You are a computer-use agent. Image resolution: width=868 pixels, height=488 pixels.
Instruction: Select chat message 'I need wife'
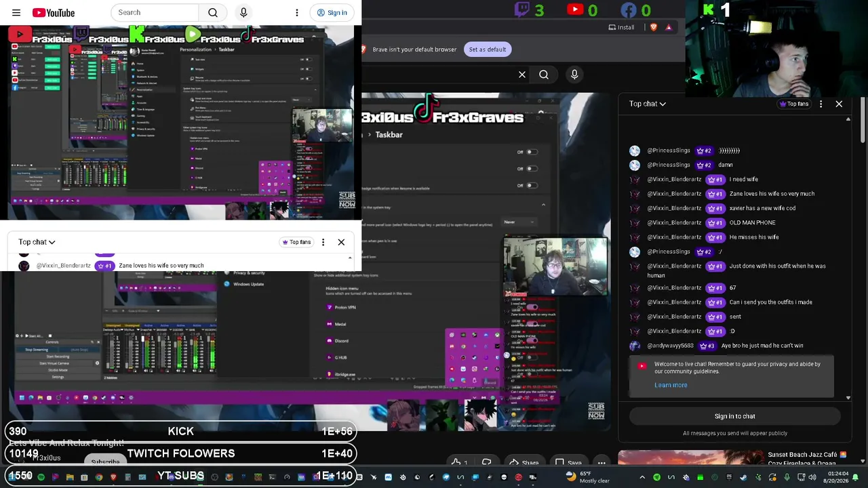click(744, 180)
